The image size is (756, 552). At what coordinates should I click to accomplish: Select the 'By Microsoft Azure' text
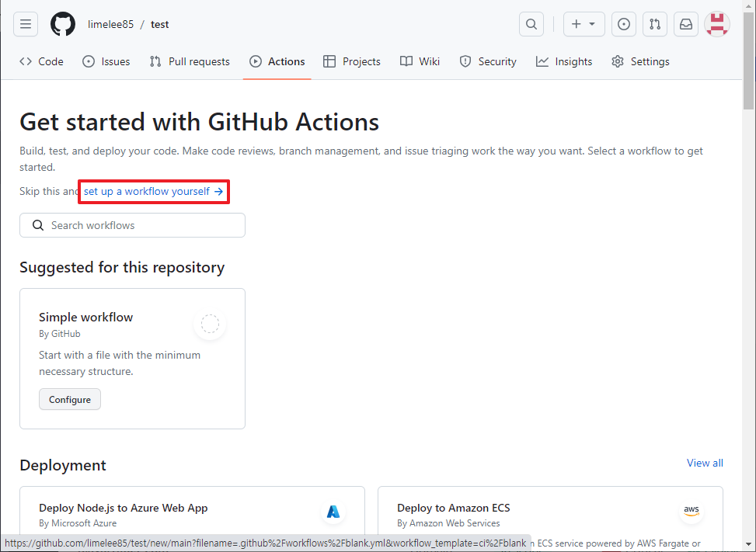78,523
